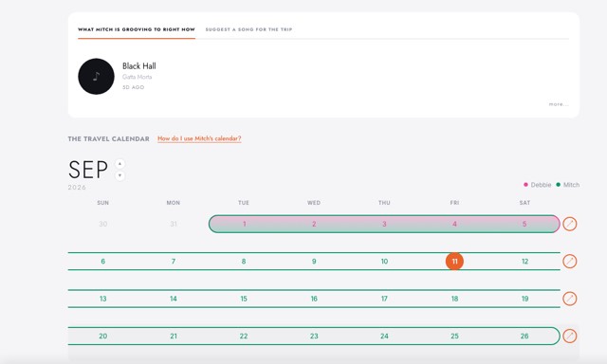Select September 7 on the calendar
Viewport: 607px width, 364px height.
point(174,262)
